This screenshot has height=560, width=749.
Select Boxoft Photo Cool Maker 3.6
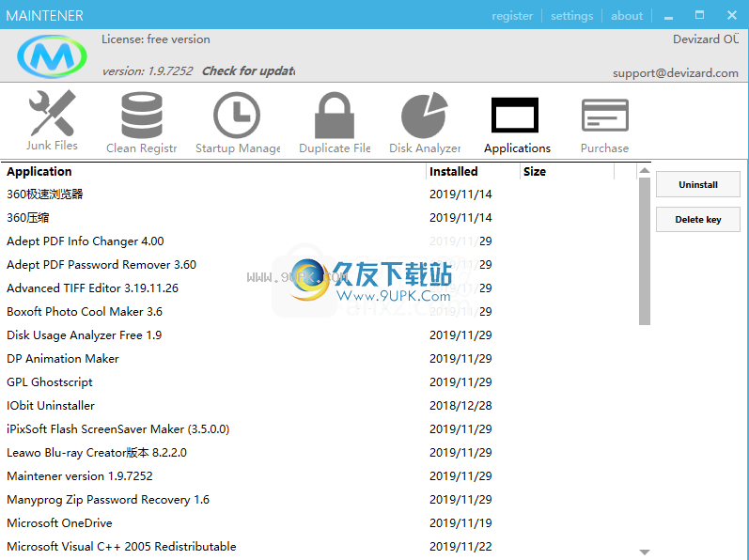point(320,312)
